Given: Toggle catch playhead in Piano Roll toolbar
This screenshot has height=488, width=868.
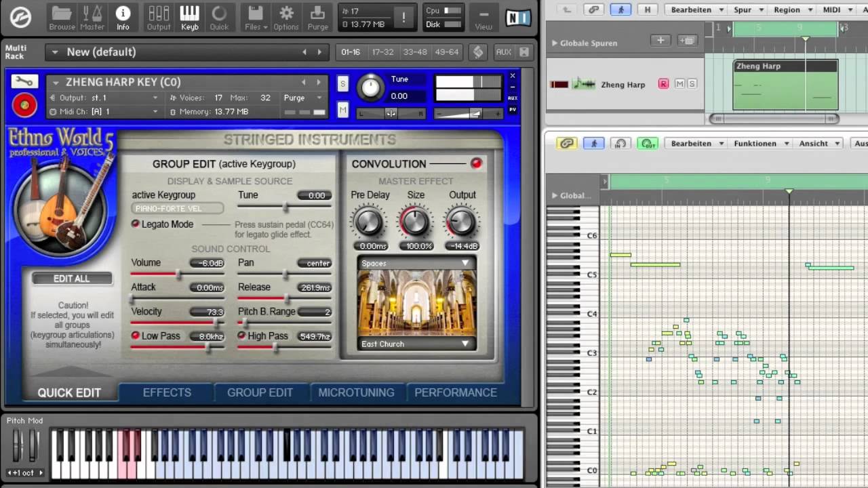Looking at the screenshot, I should tap(593, 143).
